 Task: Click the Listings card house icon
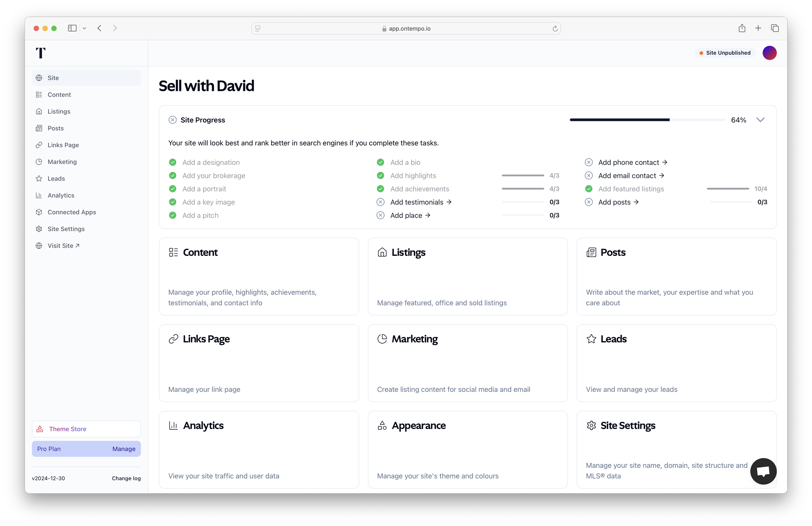pyautogui.click(x=382, y=252)
